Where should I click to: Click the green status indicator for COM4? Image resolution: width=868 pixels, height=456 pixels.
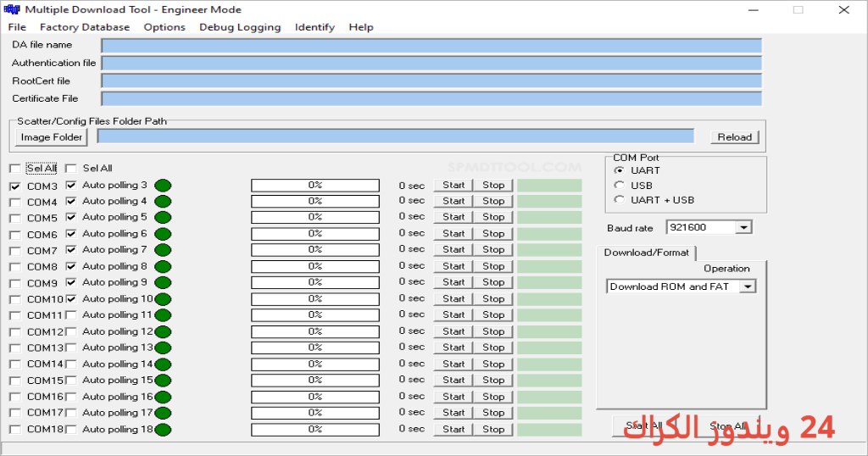[163, 202]
